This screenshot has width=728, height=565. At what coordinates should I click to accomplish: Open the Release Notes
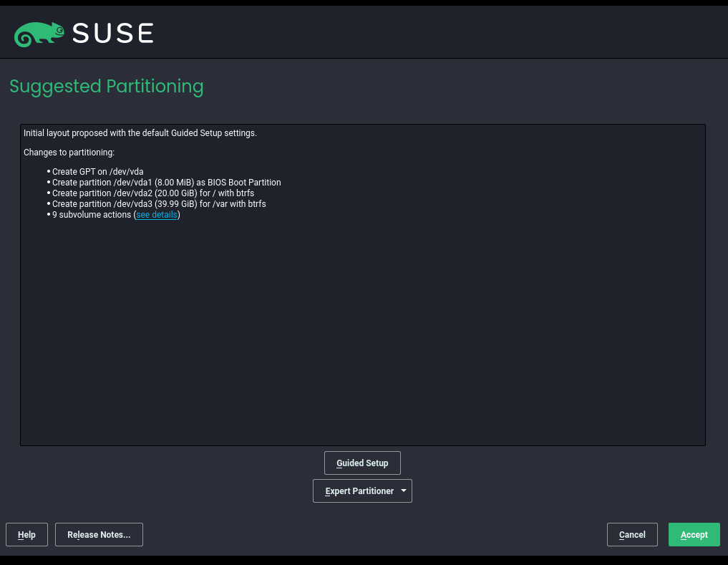99,534
